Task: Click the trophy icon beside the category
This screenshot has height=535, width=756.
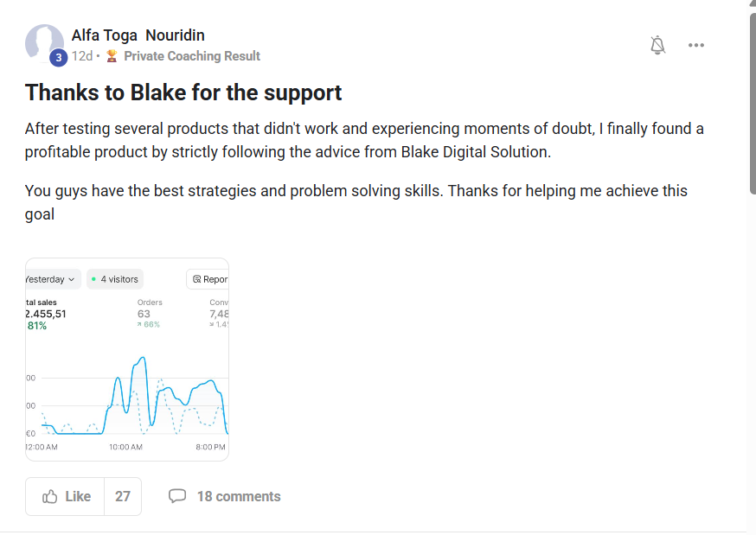Action: click(112, 56)
